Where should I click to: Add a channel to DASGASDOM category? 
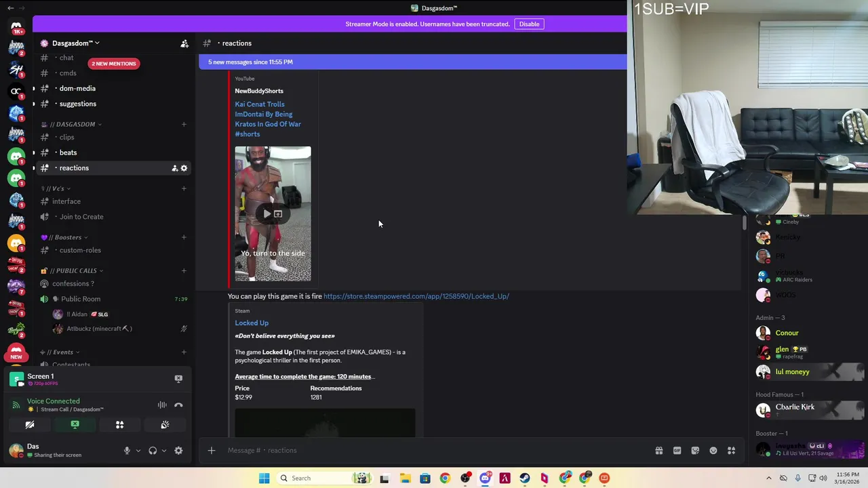[184, 124]
